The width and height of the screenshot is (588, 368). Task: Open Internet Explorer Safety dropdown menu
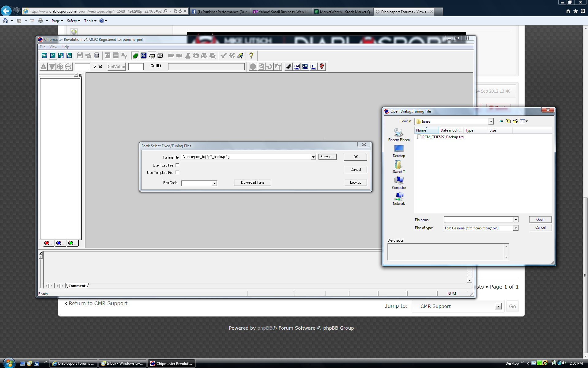click(x=73, y=21)
